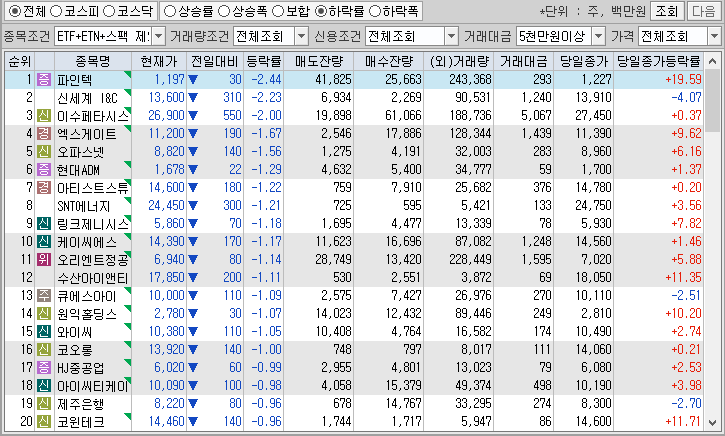
Task: Select the 코스피 radio button
Action: tap(55, 11)
